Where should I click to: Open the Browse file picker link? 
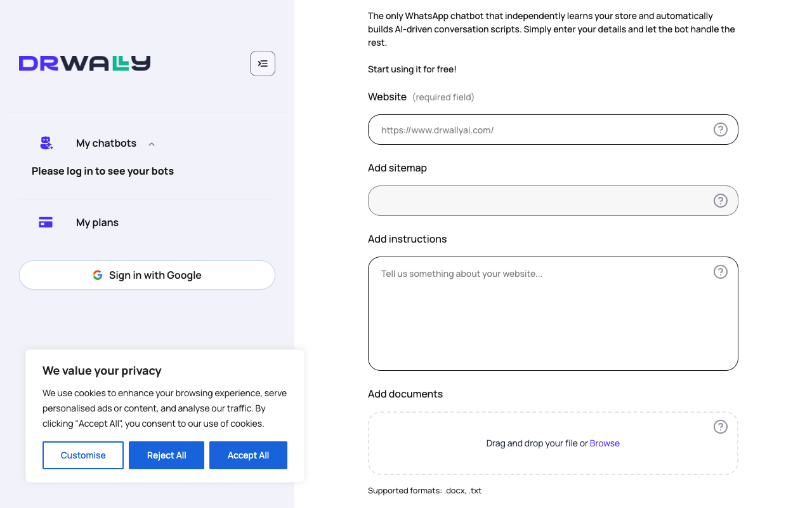[x=605, y=443]
